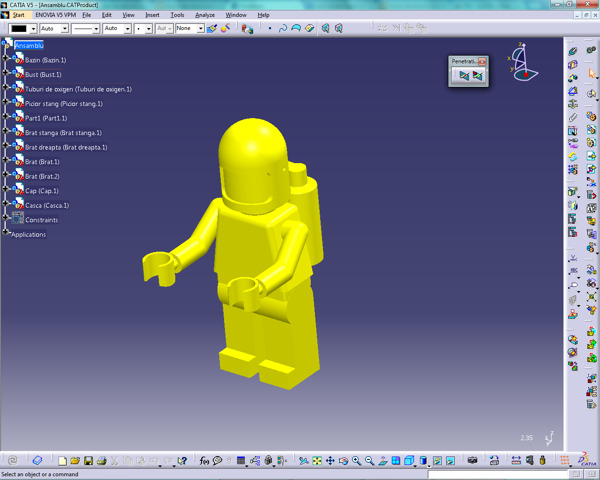Image resolution: width=600 pixels, height=480 pixels.
Task: Click the Select arrow tool
Action: [x=592, y=73]
